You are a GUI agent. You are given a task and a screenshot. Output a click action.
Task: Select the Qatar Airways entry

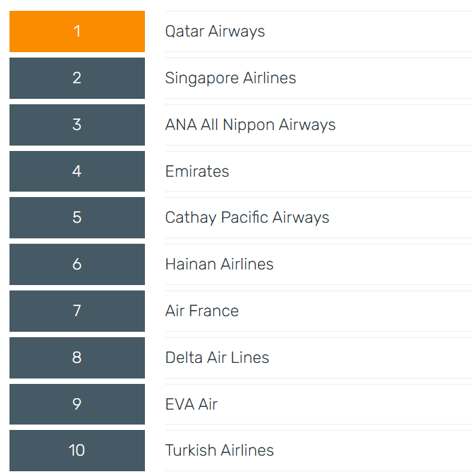pos(215,31)
